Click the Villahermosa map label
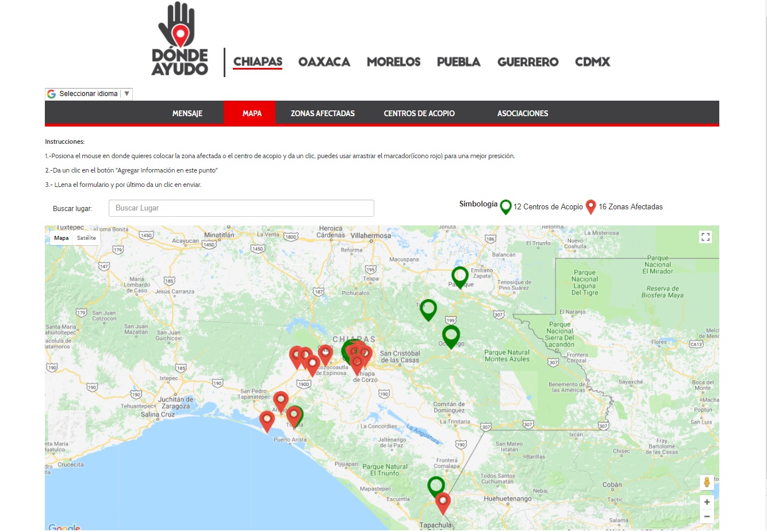This screenshot has height=532, width=767. point(371,236)
